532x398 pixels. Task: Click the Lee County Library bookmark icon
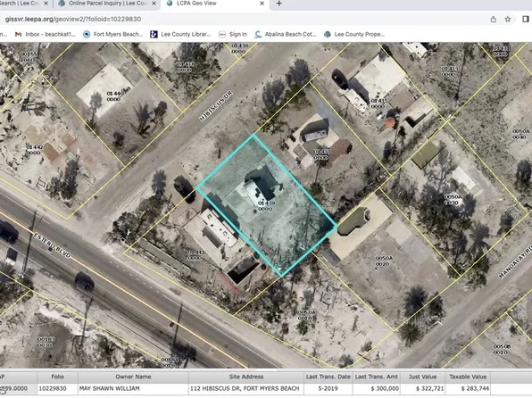coord(154,34)
